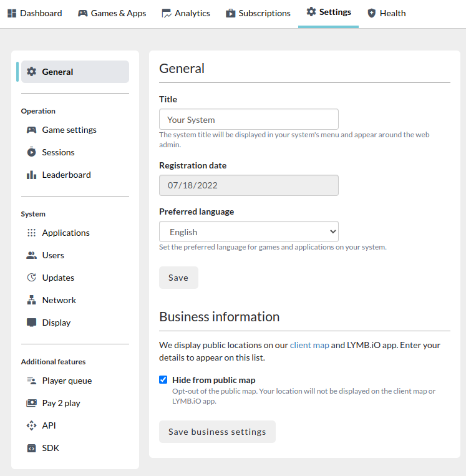Open the Player queue icon
The image size is (466, 476).
[31, 381]
